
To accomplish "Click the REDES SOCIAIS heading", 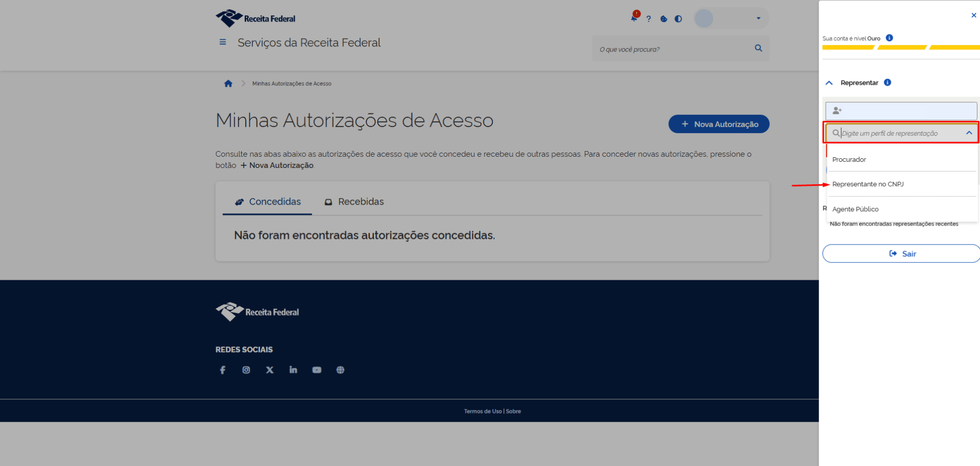I will pyautogui.click(x=244, y=350).
